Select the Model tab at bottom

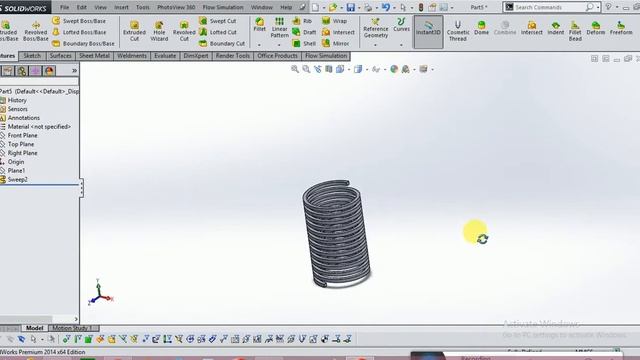coord(34,328)
